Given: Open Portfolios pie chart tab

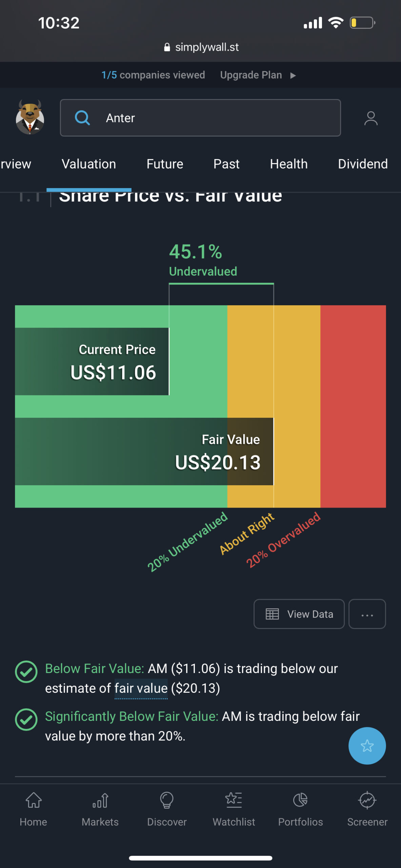Looking at the screenshot, I should 301,809.
